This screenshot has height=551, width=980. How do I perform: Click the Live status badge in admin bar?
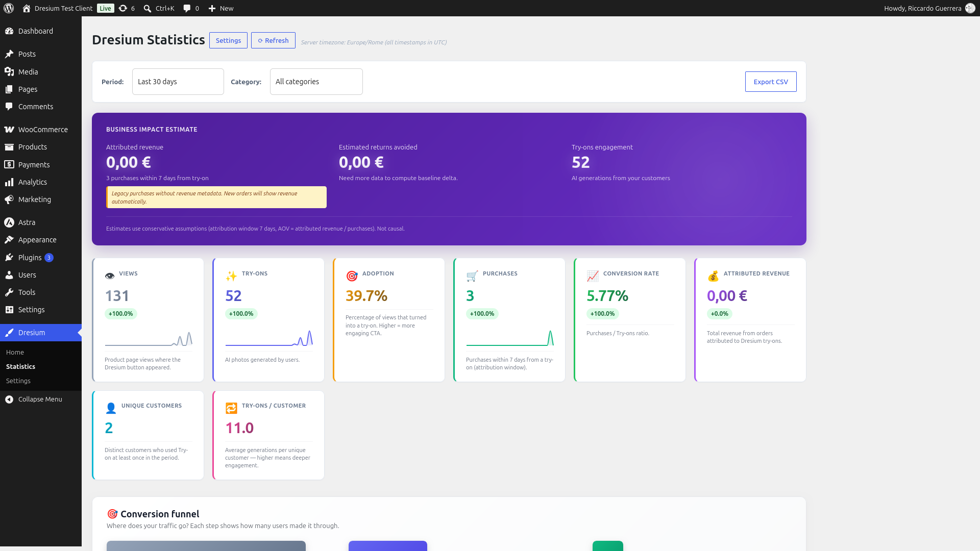(x=106, y=8)
